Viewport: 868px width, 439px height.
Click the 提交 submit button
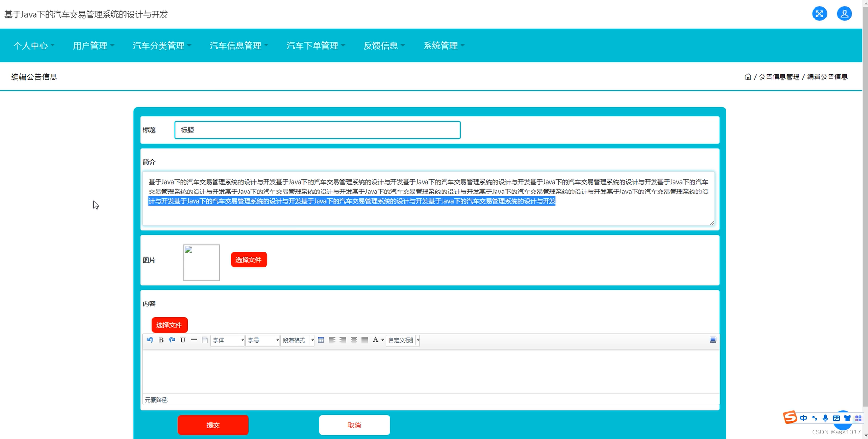point(213,424)
